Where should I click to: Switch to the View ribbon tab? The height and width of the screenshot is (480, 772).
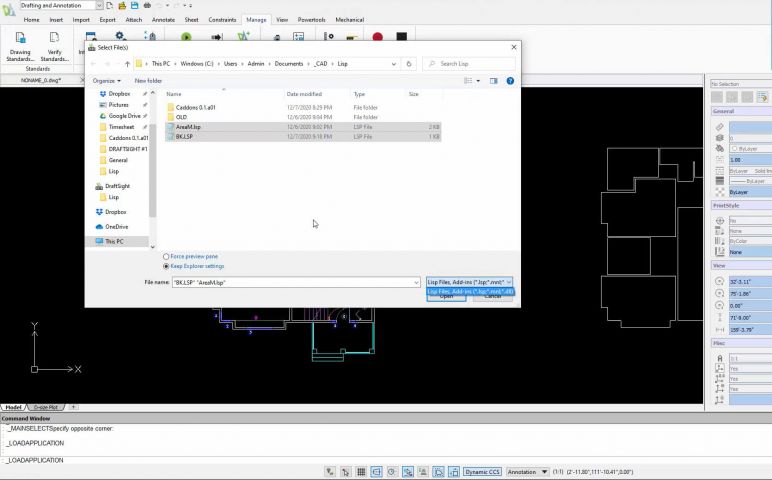click(x=282, y=19)
